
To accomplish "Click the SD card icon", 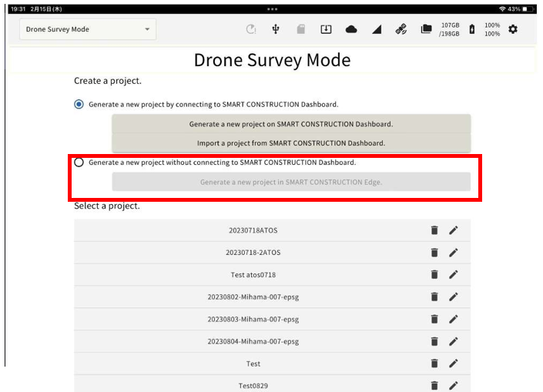I will pyautogui.click(x=301, y=29).
